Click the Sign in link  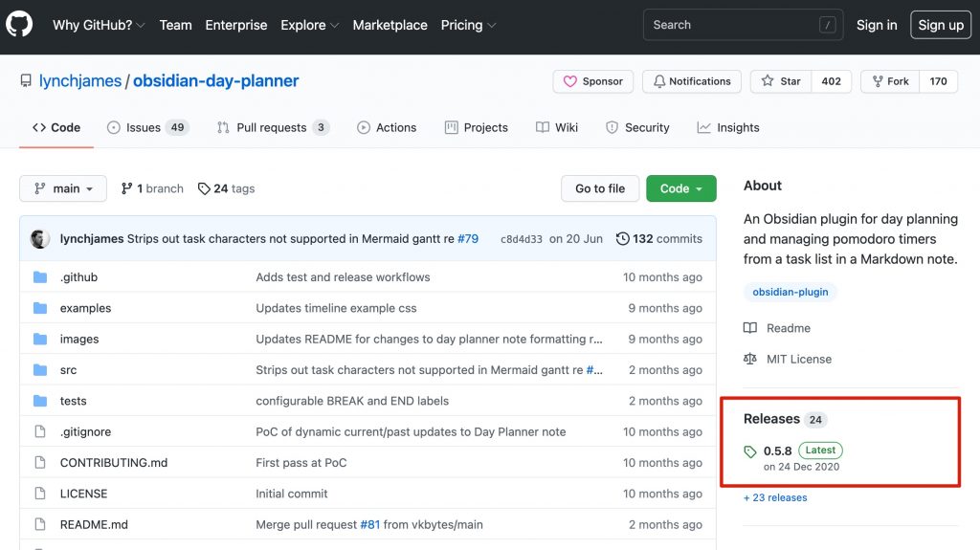(x=877, y=25)
